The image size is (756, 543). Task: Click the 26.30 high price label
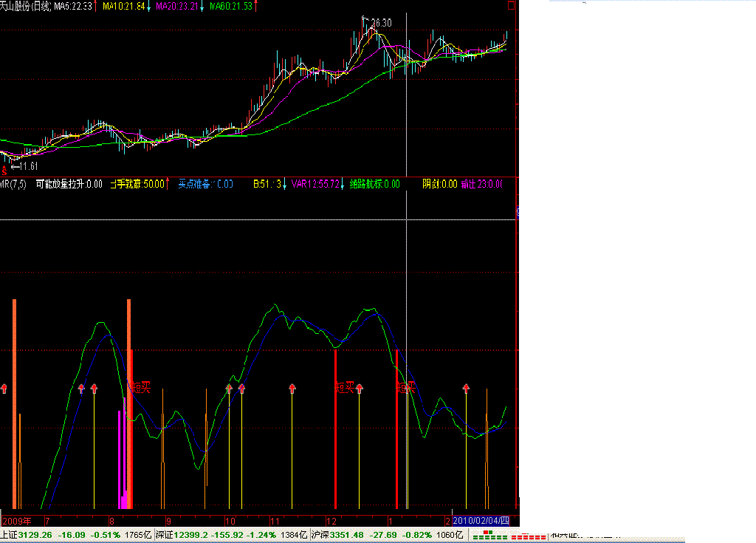(x=382, y=23)
